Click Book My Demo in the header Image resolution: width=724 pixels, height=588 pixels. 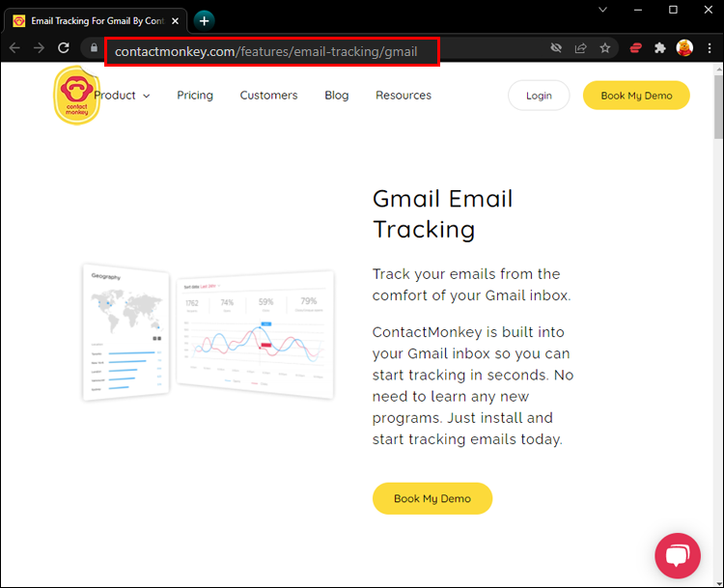636,96
